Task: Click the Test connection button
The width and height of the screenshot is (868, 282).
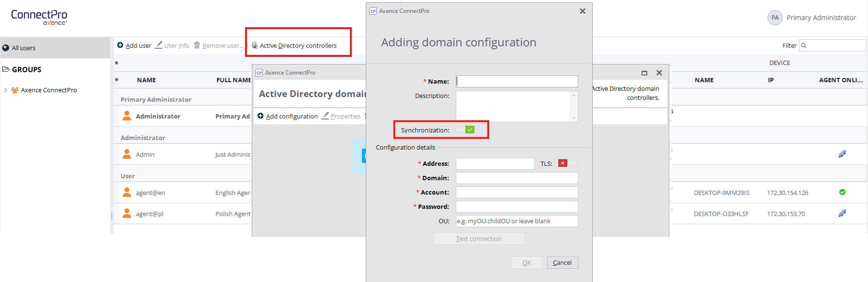Action: pos(479,239)
